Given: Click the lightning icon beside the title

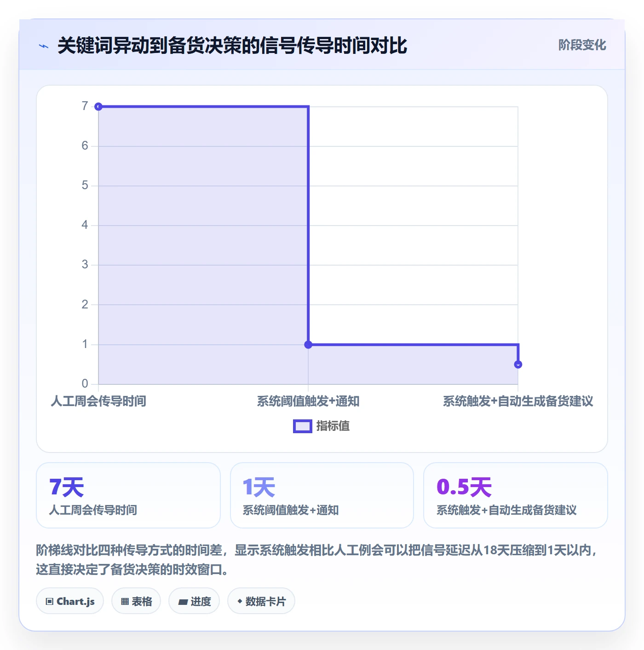Looking at the screenshot, I should pyautogui.click(x=44, y=46).
